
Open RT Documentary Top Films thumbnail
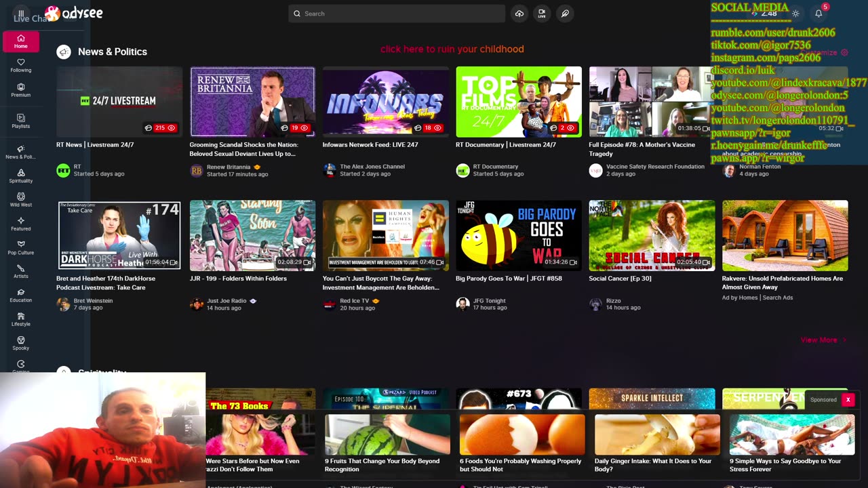tap(519, 102)
